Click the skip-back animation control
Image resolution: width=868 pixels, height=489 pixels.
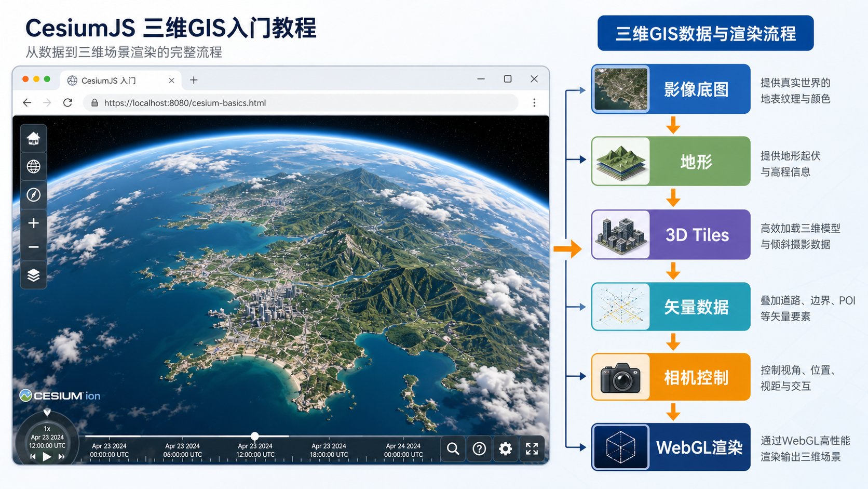point(33,456)
